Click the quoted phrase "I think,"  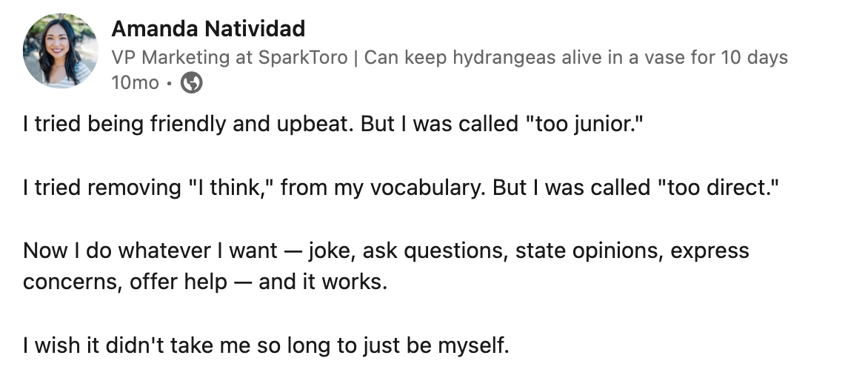(231, 188)
